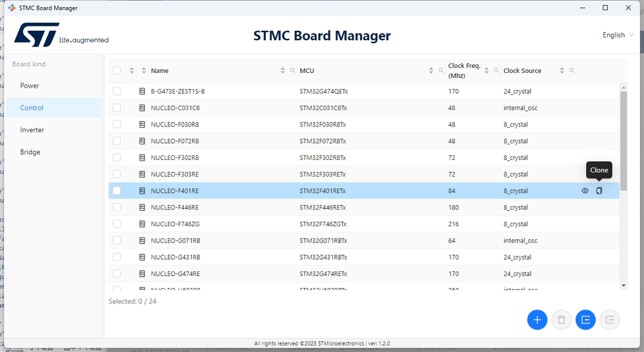Image resolution: width=644 pixels, height=352 pixels.
Task: Sort by the Name column arrows
Action: 283,70
